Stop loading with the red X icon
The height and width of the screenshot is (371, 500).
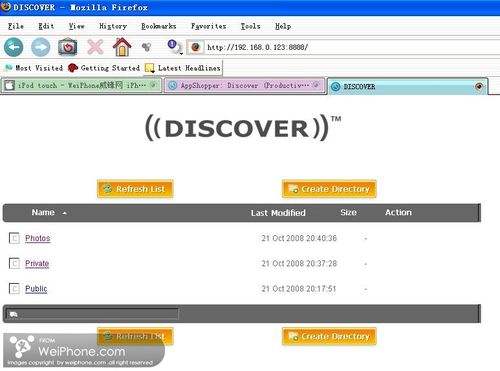point(95,47)
